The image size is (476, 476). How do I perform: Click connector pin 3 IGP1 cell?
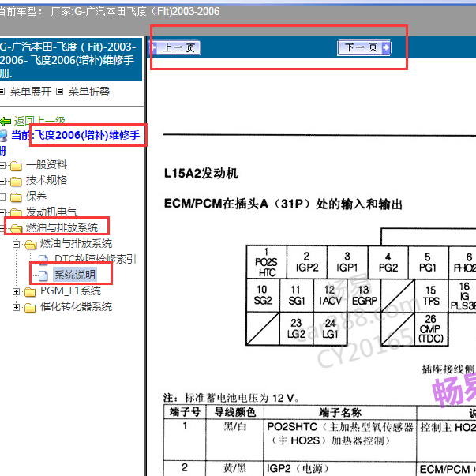[347, 262]
